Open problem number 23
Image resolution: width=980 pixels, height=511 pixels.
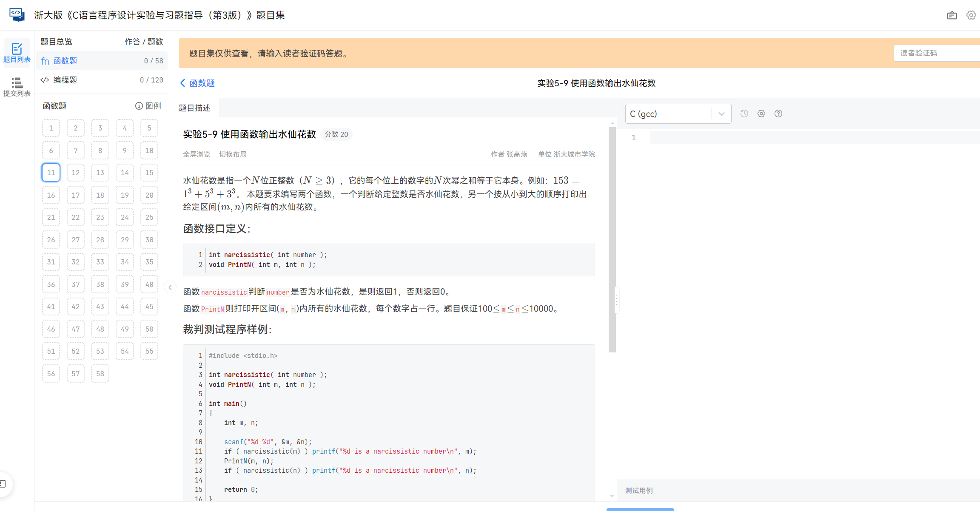pyautogui.click(x=100, y=217)
